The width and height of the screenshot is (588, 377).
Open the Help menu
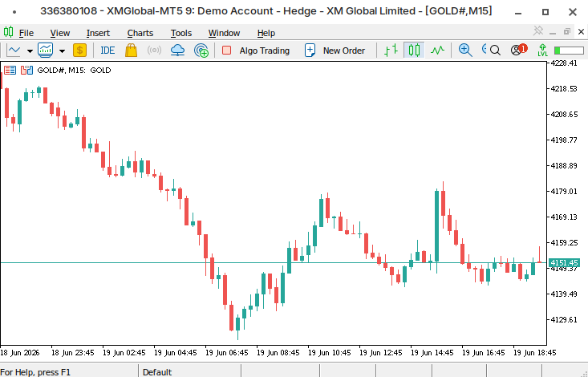tap(266, 33)
